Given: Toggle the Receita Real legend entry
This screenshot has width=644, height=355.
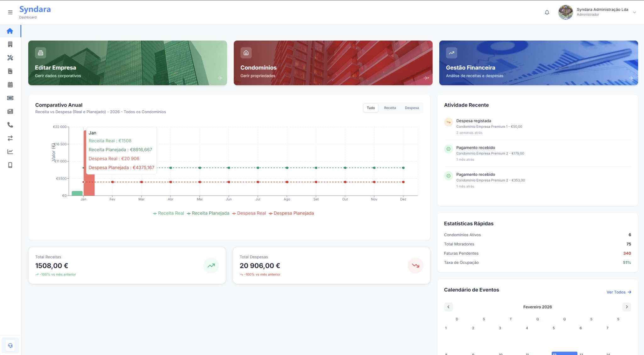Looking at the screenshot, I should (169, 213).
